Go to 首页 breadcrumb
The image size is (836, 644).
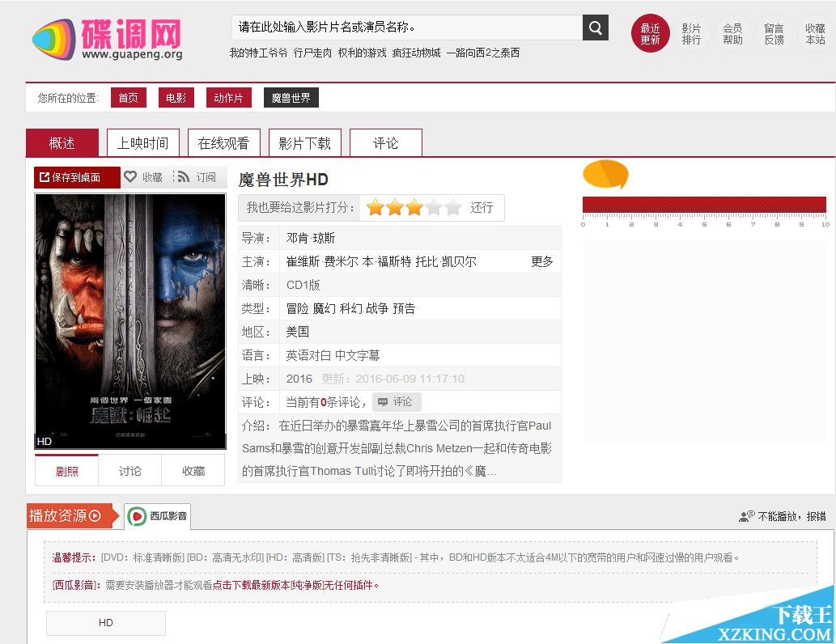[129, 98]
